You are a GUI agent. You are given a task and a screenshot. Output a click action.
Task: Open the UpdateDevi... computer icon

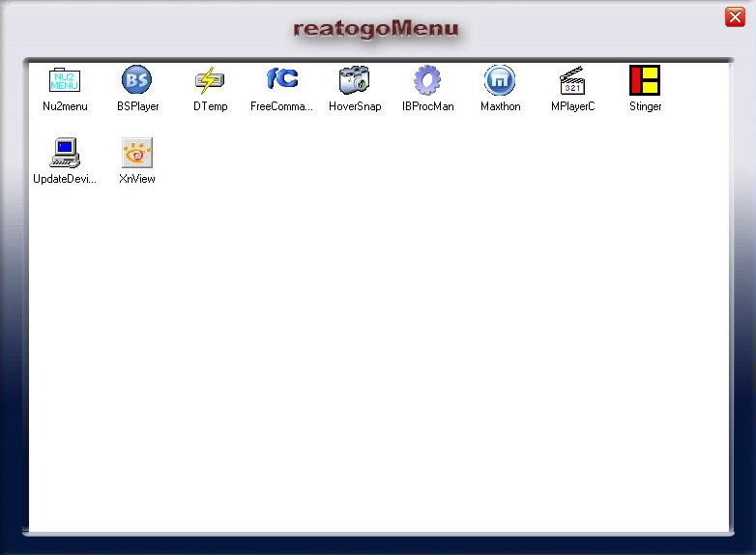(65, 153)
